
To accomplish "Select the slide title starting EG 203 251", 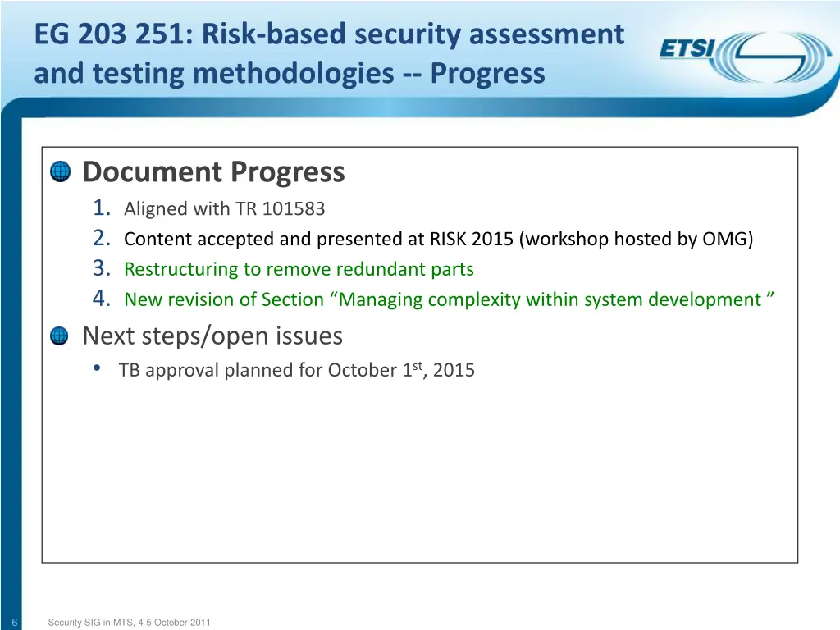I will (x=329, y=34).
